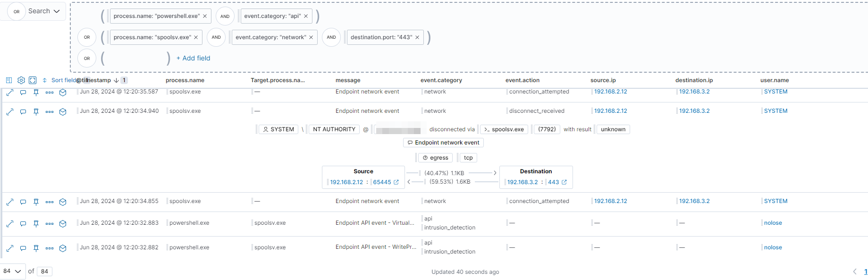Remove the process.name "powershell.exe" filter
The width and height of the screenshot is (868, 280).
pos(205,16)
